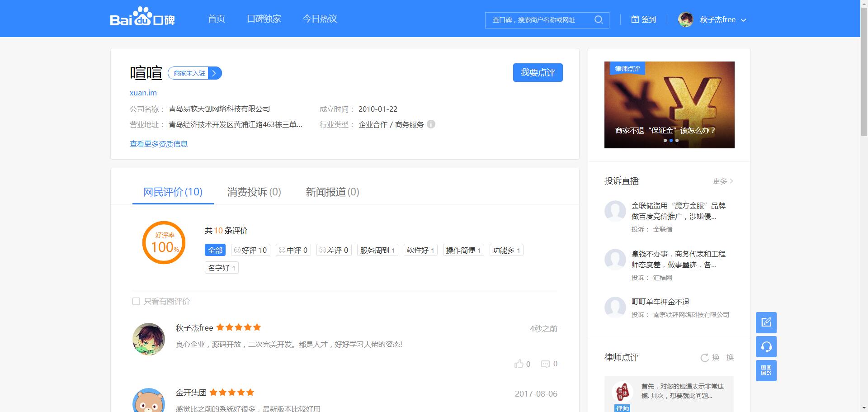Screen dimensions: 868x412
Task: Click 南京铁拜网络科技有限公司 link
Action: 691,315
